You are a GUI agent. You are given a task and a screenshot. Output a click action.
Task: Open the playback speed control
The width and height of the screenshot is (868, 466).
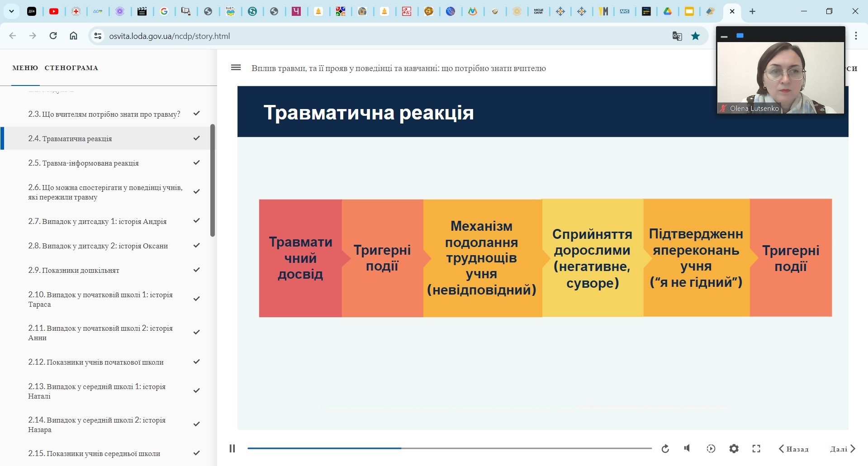pyautogui.click(x=711, y=448)
